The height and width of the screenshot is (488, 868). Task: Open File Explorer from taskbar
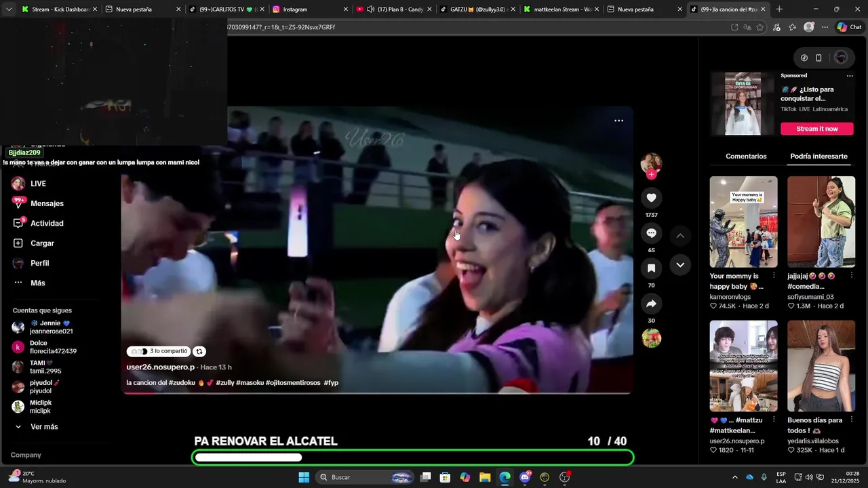click(485, 477)
